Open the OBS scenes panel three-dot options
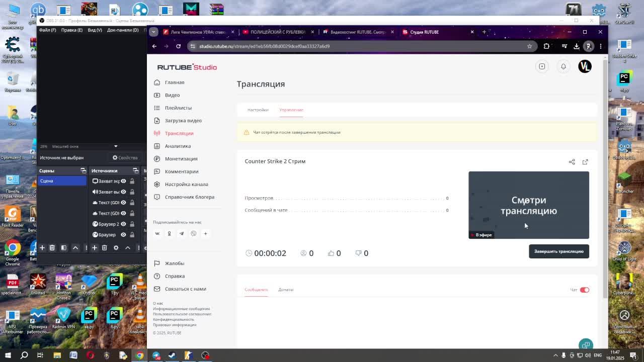Screen dimensions: 644x362 click(x=87, y=247)
